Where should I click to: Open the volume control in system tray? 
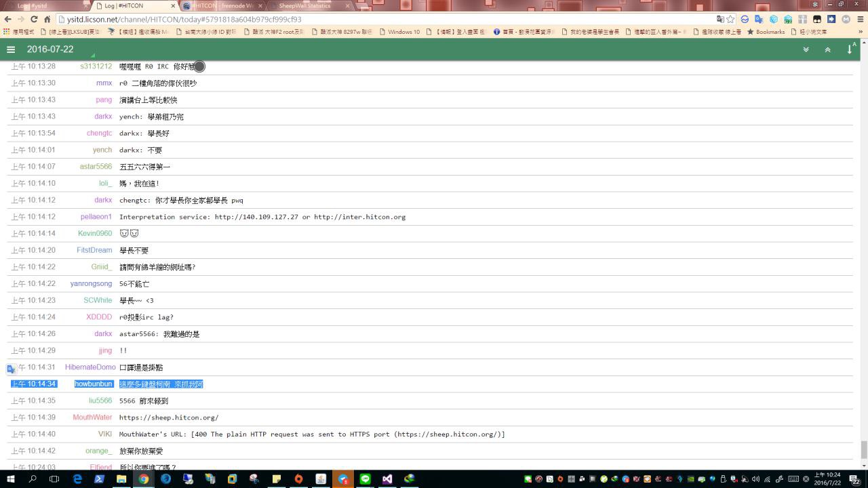click(x=755, y=479)
